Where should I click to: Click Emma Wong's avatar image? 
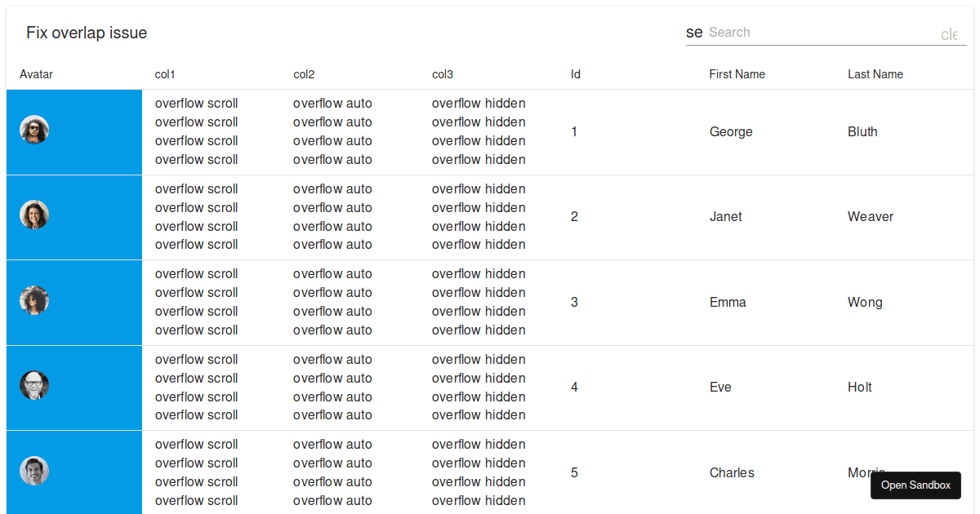[34, 299]
